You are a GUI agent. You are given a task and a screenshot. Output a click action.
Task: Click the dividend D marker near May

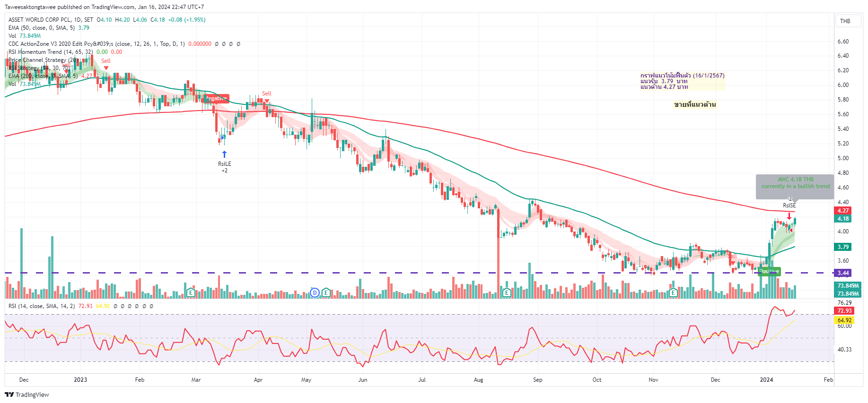[315, 293]
